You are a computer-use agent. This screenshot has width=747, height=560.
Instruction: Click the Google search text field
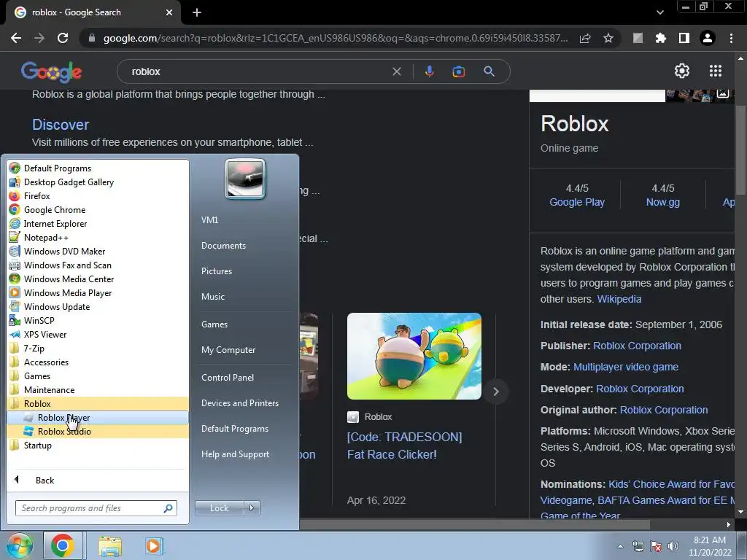point(258,71)
